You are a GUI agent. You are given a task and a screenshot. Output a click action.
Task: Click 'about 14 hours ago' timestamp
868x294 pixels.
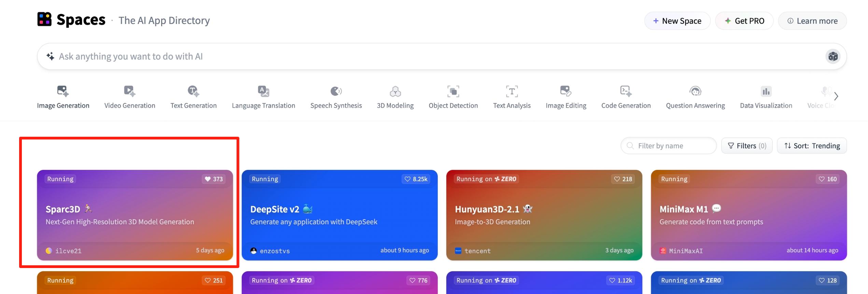[812, 250]
